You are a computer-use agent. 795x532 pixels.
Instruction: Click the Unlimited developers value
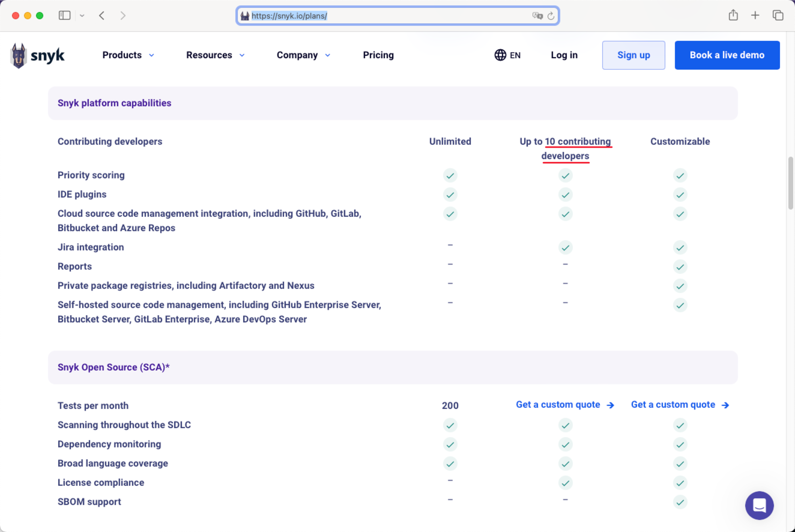click(450, 141)
